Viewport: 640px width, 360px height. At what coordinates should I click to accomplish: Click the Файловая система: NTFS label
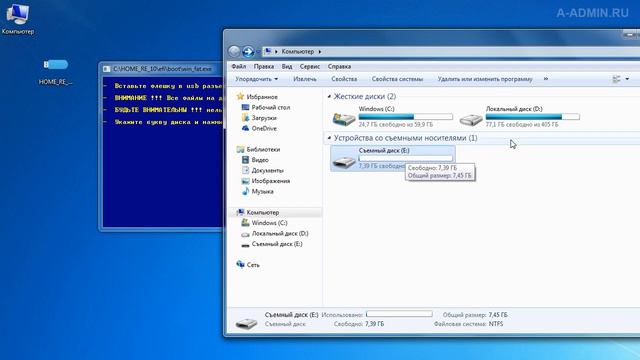click(468, 324)
